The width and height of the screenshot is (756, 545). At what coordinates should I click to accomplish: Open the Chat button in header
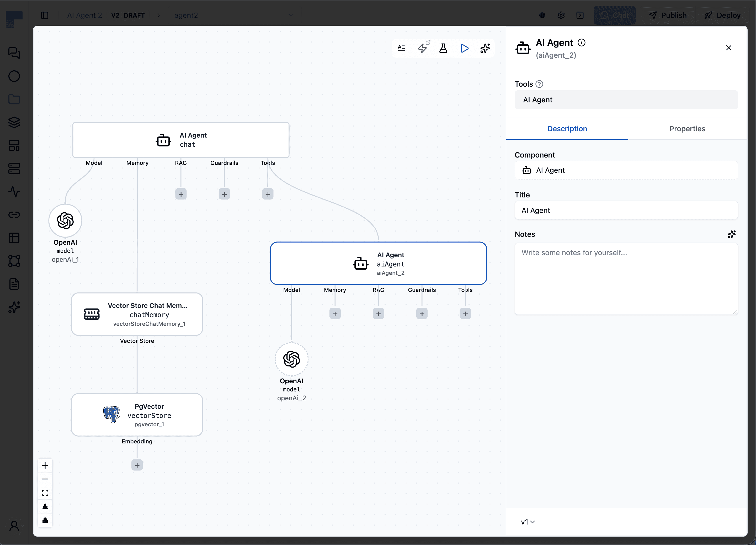614,15
